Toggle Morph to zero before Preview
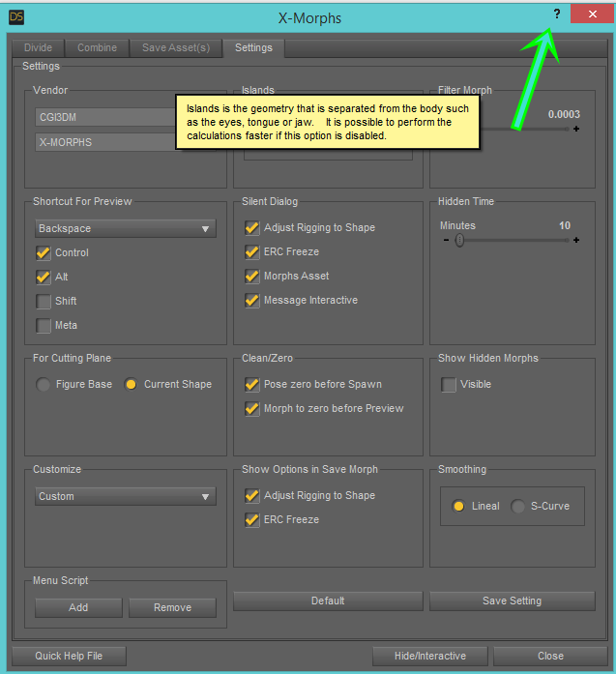The width and height of the screenshot is (616, 674). 251,408
